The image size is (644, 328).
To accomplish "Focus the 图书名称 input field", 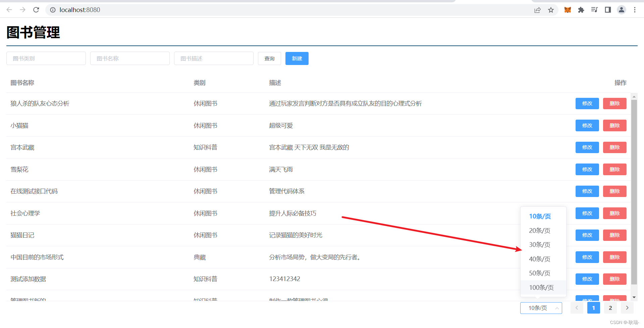I will [x=130, y=58].
